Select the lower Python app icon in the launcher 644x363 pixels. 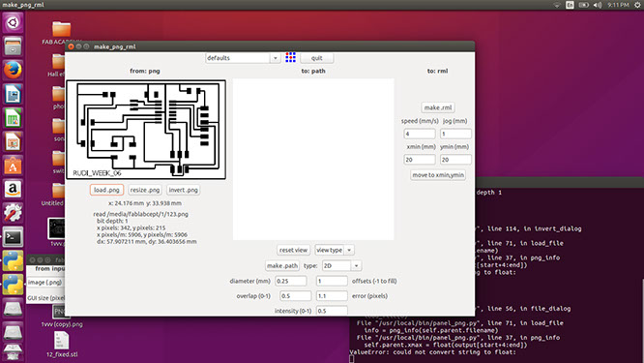click(x=13, y=285)
